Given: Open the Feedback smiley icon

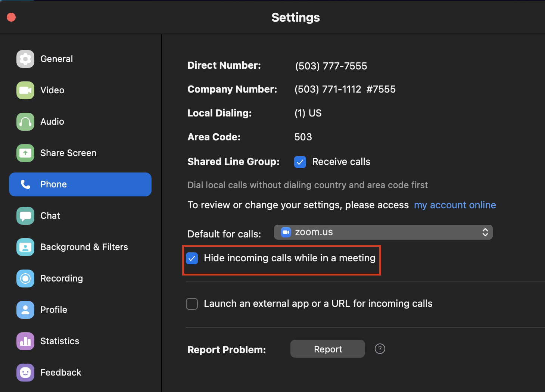Looking at the screenshot, I should 25,373.
